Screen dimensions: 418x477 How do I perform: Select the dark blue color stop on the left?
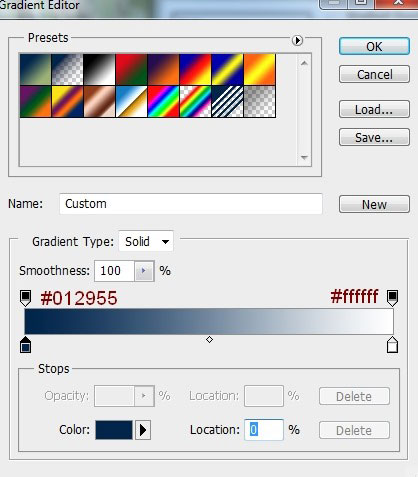26,345
